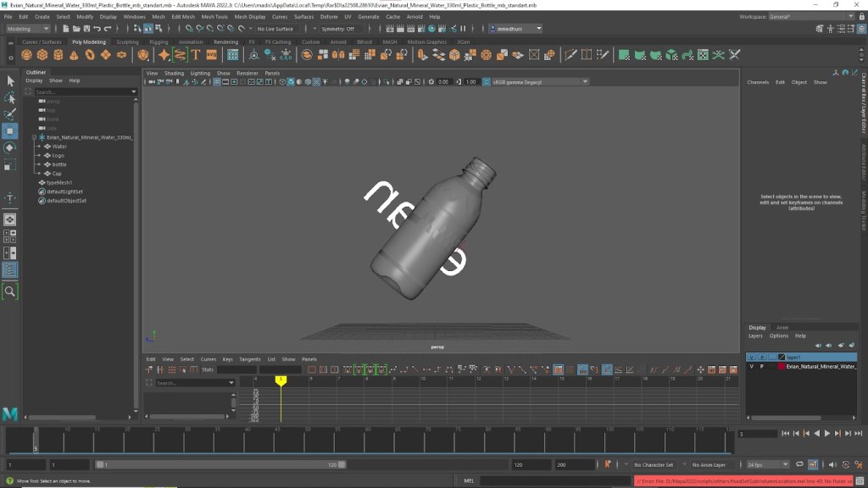Toggle visibility V of layer1

751,358
